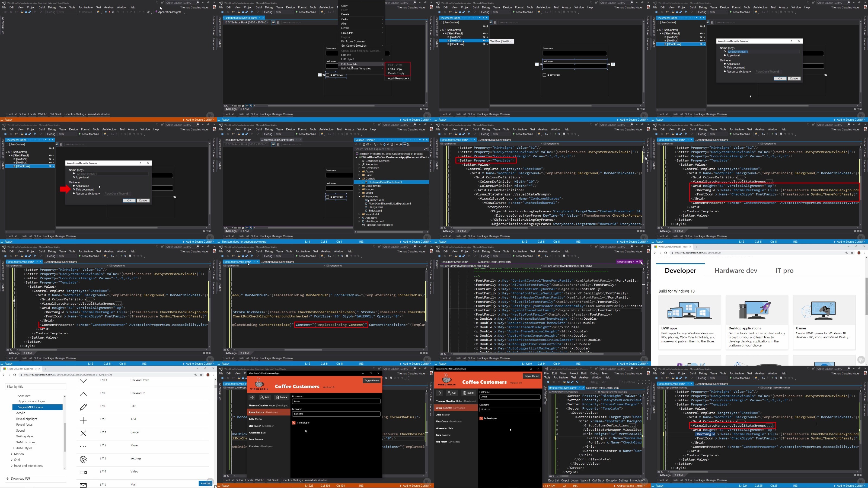This screenshot has width=868, height=488.
Task: Click wrench Properties icon in Solution Explorer toolbar
Action: [401, 145]
